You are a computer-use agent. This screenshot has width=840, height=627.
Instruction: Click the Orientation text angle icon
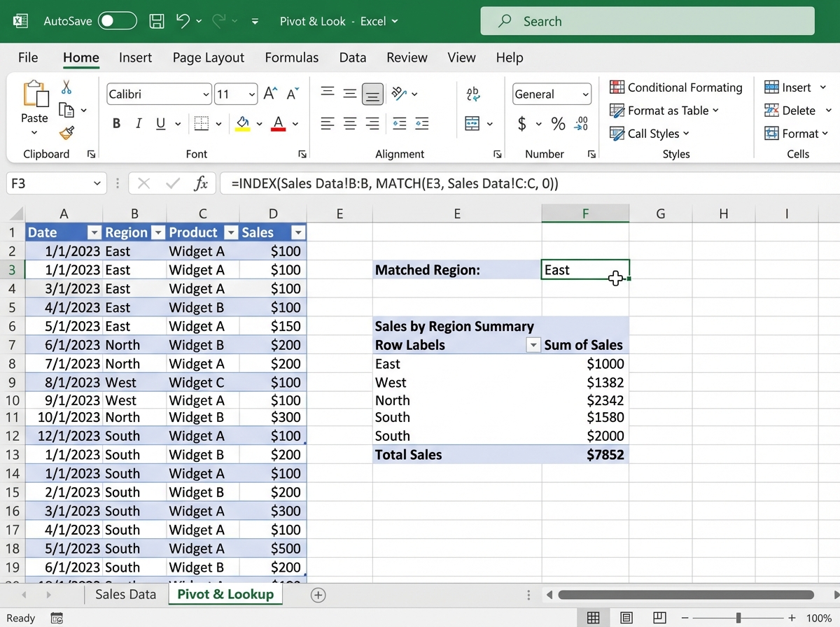[400, 93]
